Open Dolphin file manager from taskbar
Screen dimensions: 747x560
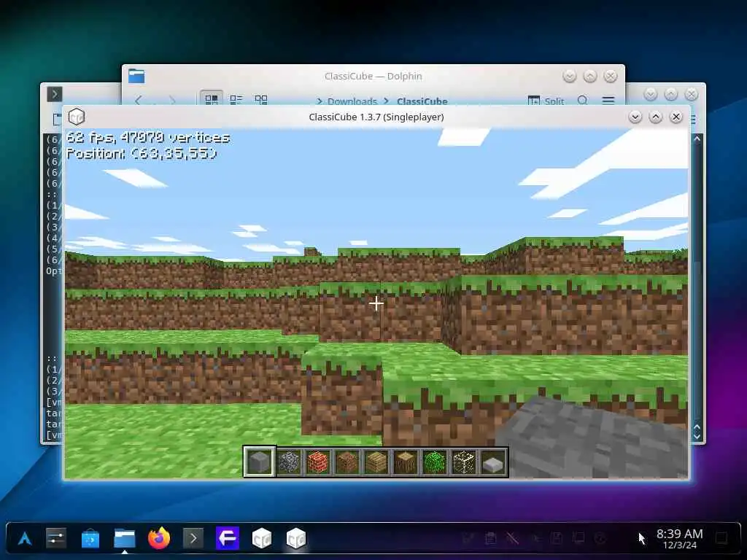coord(125,539)
